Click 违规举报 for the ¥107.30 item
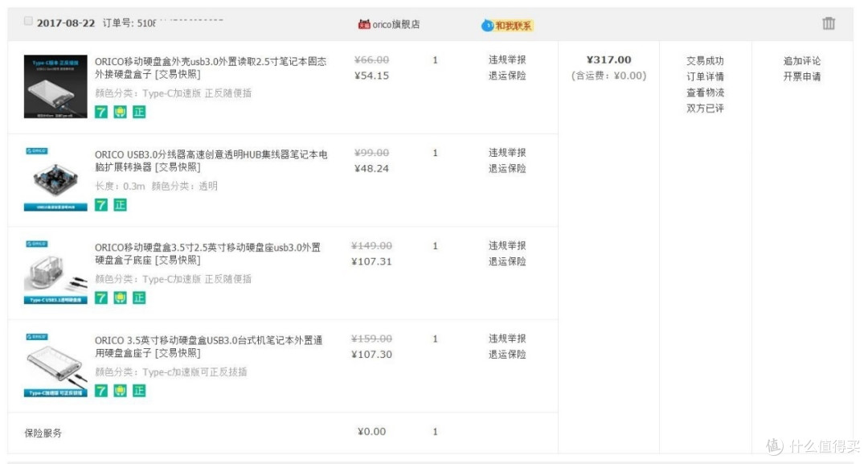 [x=507, y=339]
